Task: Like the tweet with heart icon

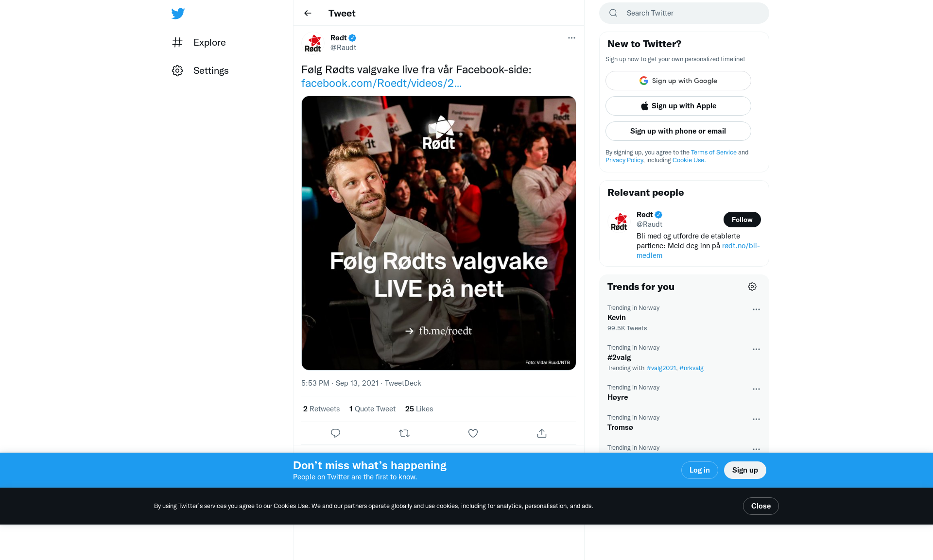Action: [x=473, y=433]
